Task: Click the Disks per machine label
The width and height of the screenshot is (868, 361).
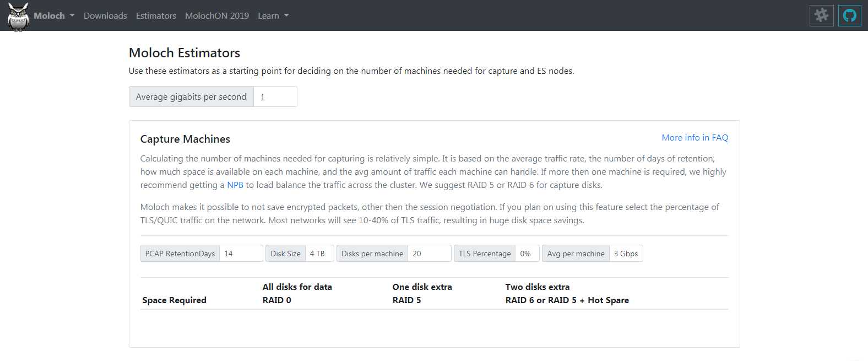Action: coord(372,254)
